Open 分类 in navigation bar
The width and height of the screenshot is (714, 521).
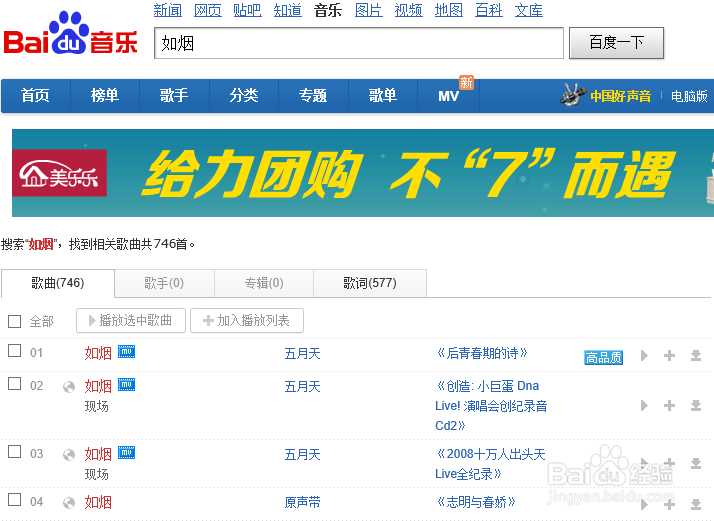pos(244,96)
